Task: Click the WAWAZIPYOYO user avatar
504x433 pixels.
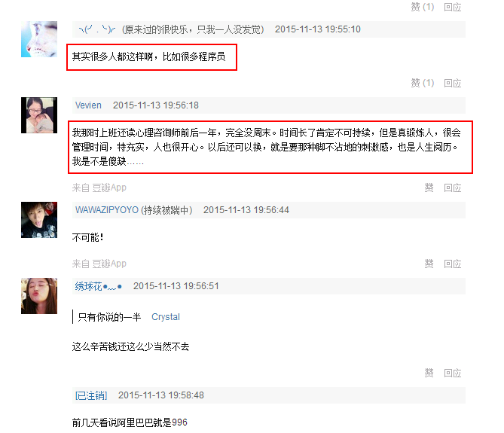Action: 39,220
